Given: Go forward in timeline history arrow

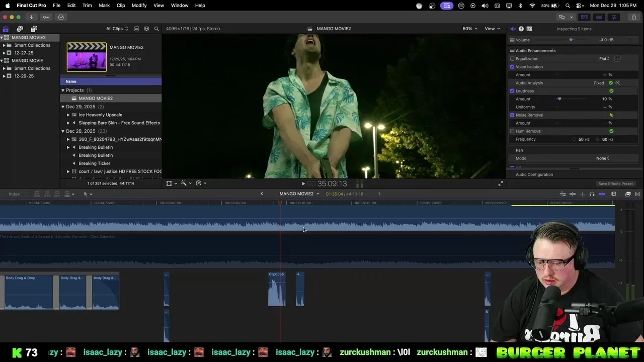Looking at the screenshot, I should 379,194.
